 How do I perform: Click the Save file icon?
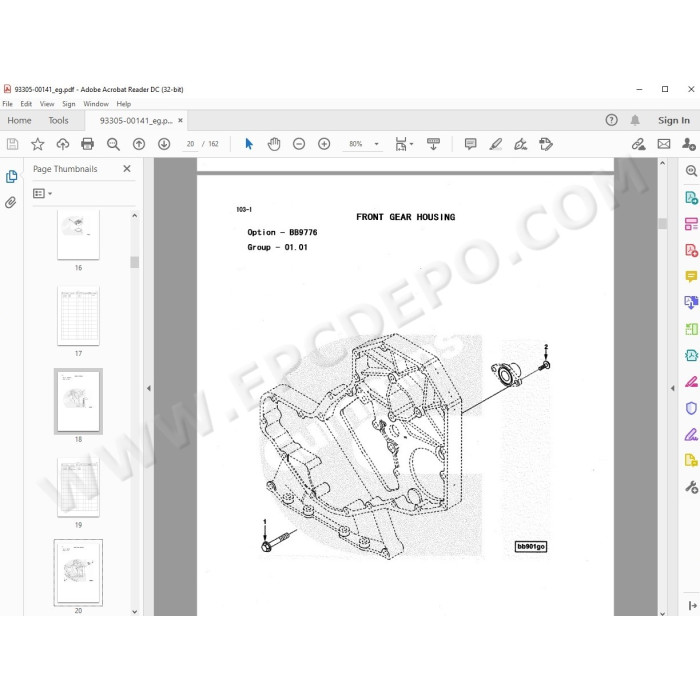pos(12,144)
